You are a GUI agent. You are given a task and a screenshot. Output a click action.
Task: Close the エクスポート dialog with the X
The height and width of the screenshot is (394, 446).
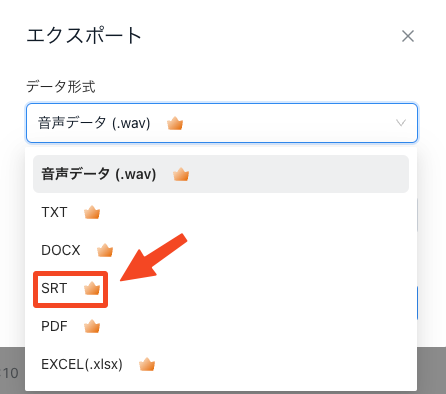click(408, 36)
